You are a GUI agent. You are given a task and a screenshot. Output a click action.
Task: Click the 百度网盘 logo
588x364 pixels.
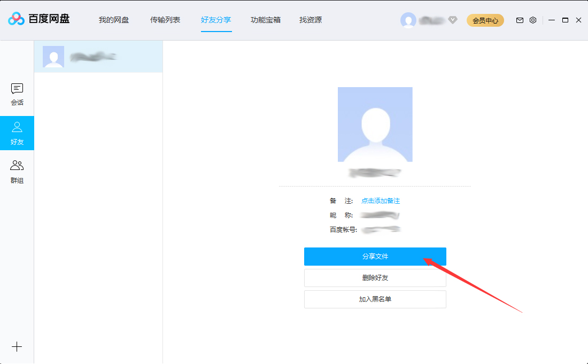(x=41, y=19)
